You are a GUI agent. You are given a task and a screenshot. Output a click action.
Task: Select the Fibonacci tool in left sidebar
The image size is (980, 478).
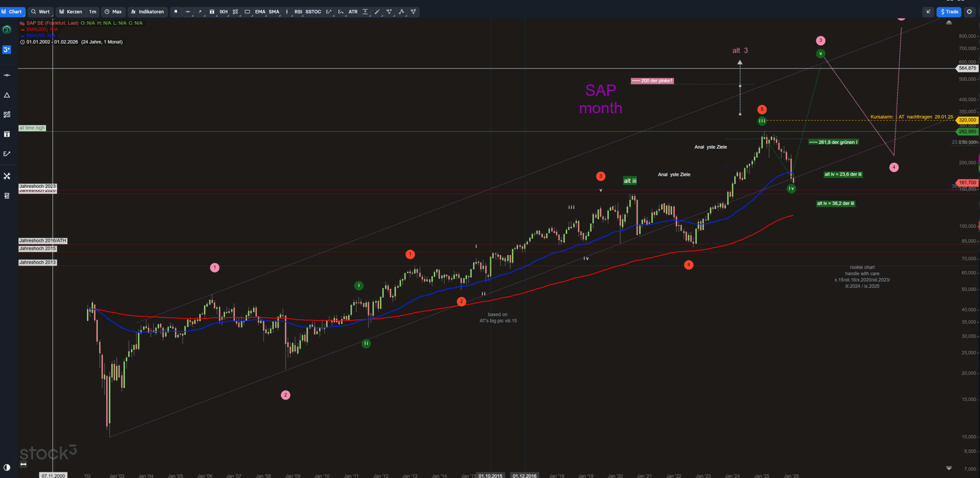[7, 115]
